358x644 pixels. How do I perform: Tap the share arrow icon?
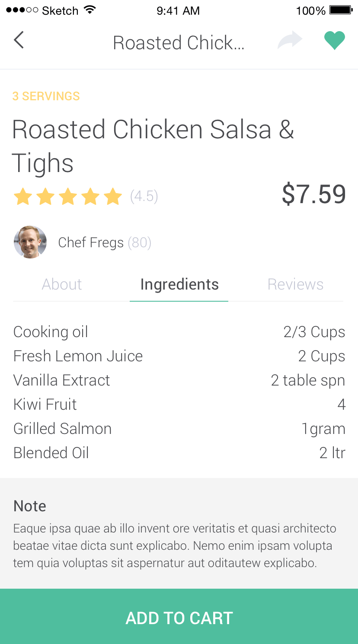click(290, 40)
